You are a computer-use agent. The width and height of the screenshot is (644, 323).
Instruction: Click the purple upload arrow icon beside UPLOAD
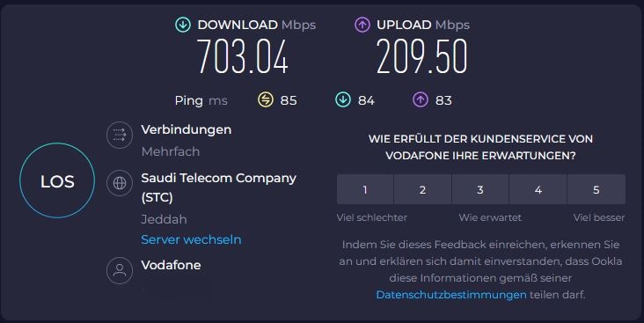(x=362, y=25)
